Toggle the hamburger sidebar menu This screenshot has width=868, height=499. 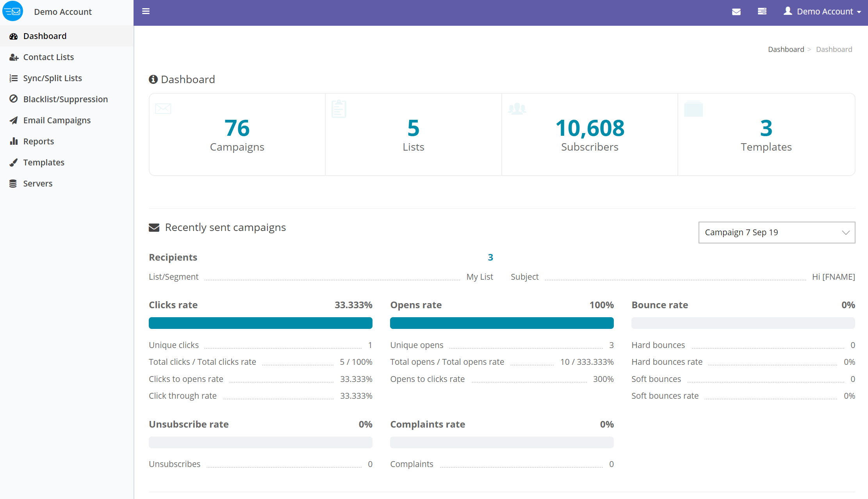[146, 11]
